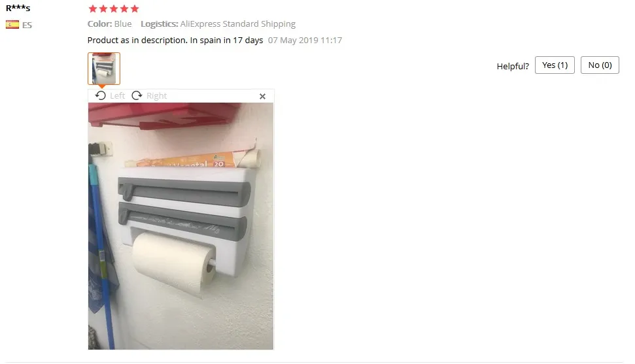Click the second rating star
The image size is (635, 364).
coord(103,8)
